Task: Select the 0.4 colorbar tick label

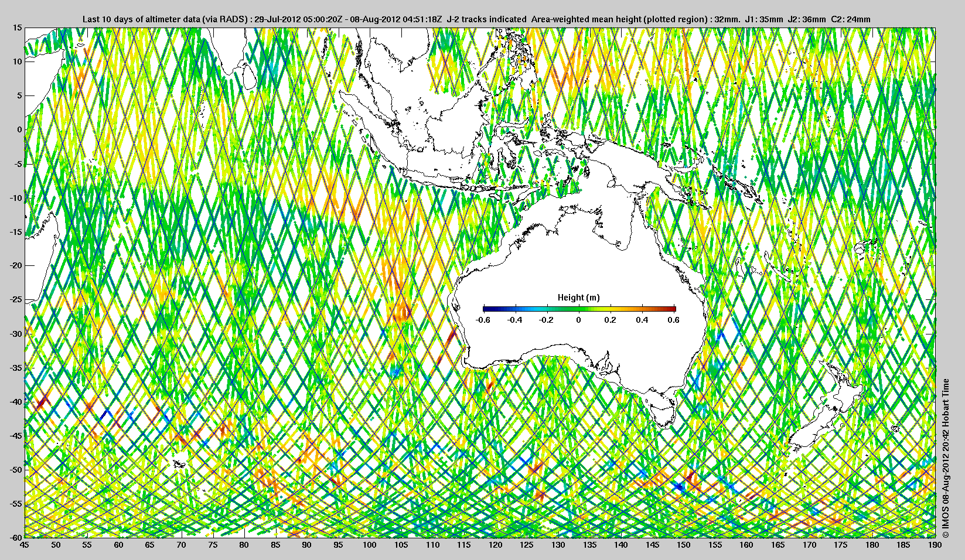Action: tap(642, 320)
